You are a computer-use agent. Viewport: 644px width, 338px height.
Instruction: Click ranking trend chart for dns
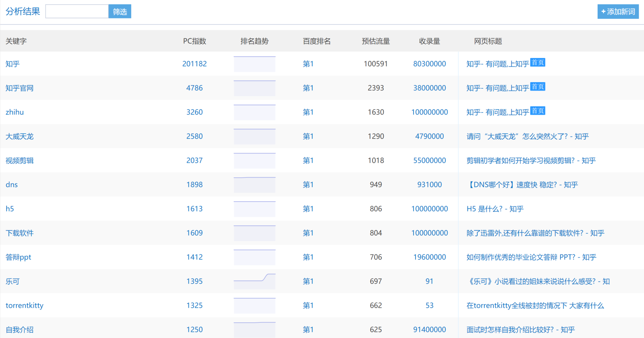(x=255, y=185)
